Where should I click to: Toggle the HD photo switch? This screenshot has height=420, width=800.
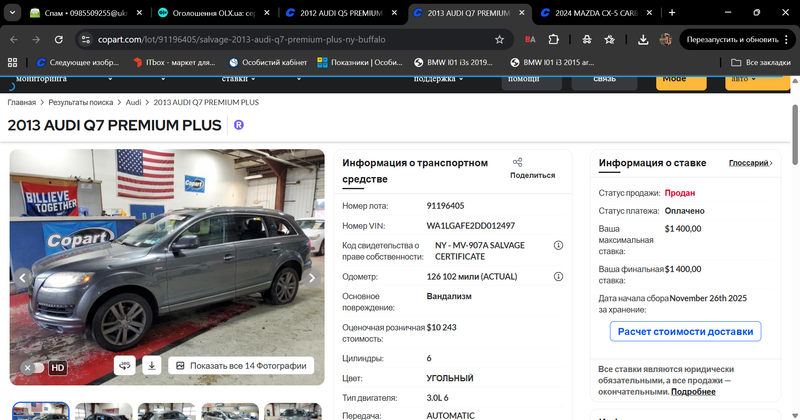pos(34,367)
